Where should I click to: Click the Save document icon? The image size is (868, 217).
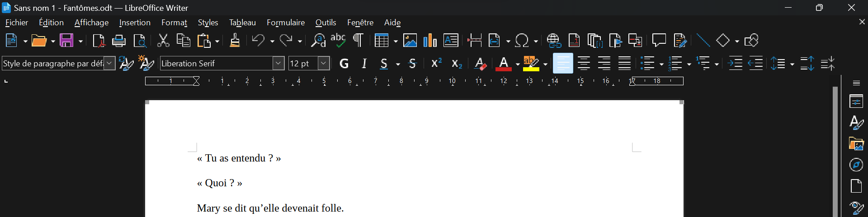point(67,41)
